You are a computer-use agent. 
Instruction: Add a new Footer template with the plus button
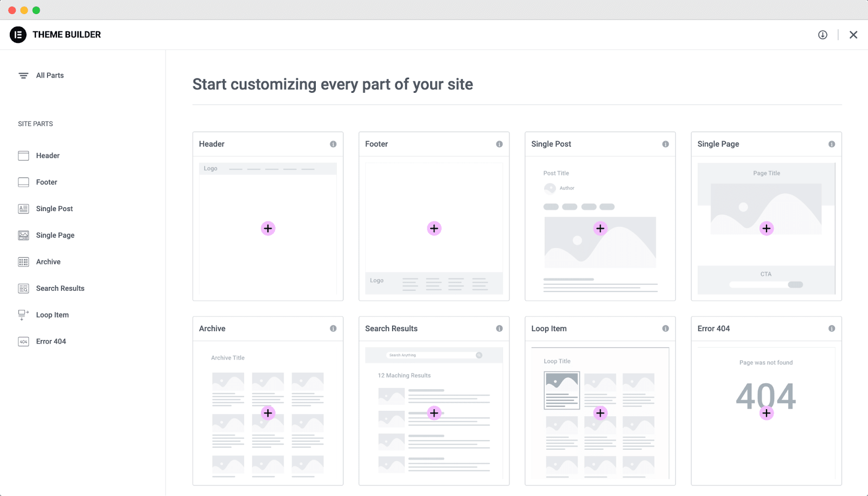click(434, 228)
